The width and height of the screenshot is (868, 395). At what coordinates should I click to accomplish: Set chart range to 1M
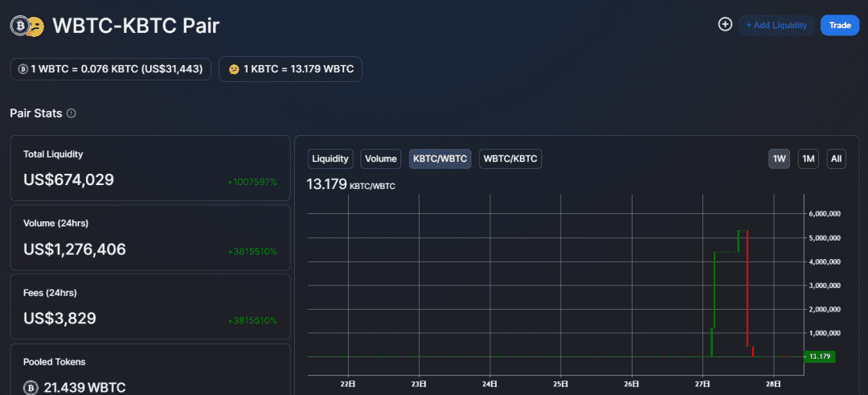pyautogui.click(x=809, y=159)
